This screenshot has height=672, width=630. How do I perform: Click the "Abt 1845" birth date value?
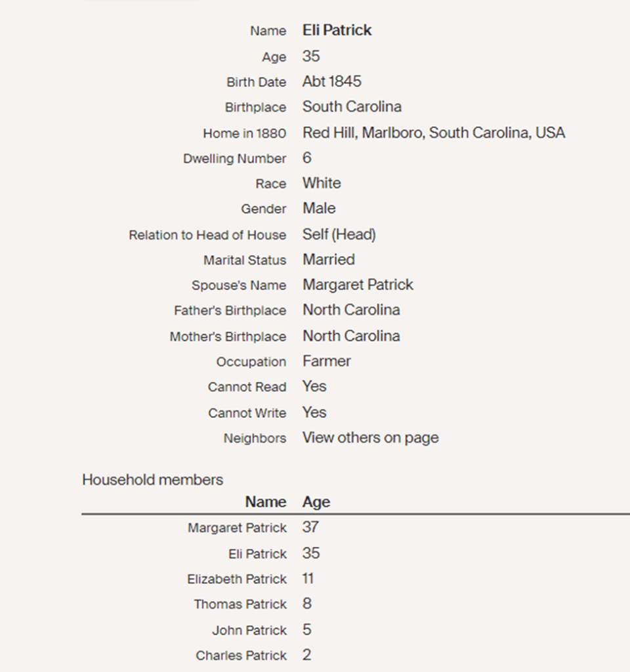coord(331,81)
